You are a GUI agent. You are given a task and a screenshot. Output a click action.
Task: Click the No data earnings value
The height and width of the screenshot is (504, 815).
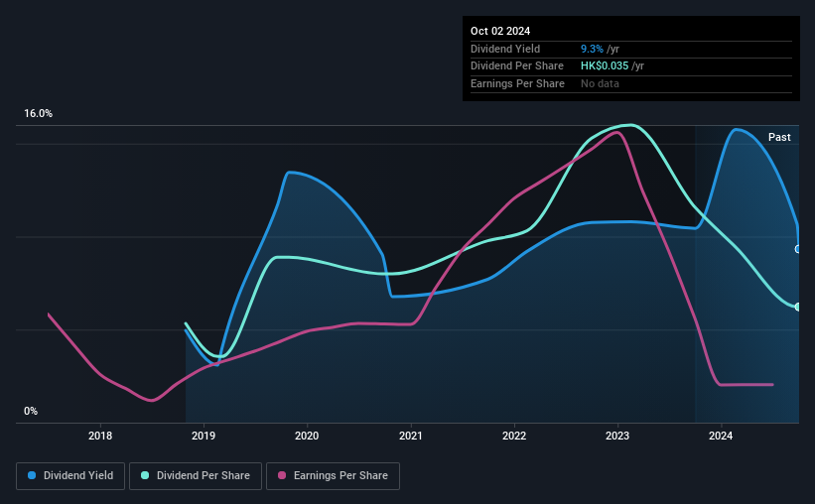click(x=600, y=83)
